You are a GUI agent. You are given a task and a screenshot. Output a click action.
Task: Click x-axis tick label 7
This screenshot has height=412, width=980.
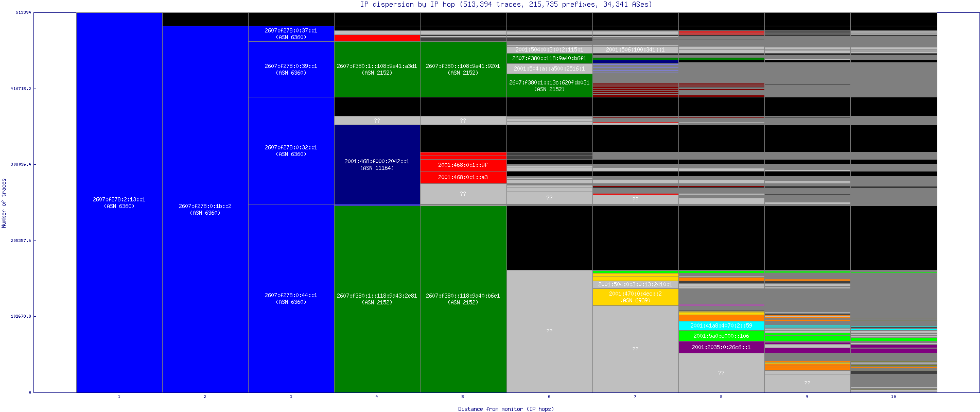pyautogui.click(x=635, y=397)
